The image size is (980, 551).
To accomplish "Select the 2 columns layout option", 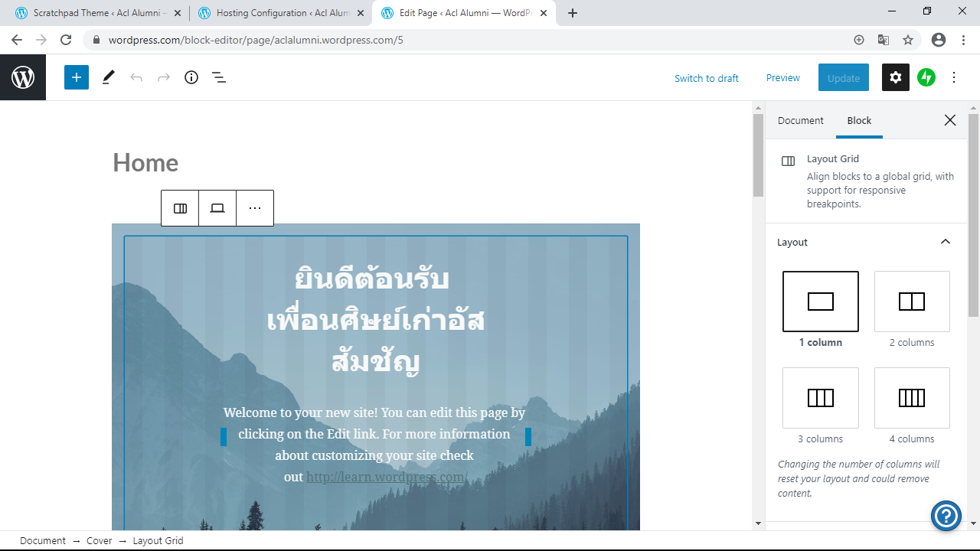I will tap(912, 302).
